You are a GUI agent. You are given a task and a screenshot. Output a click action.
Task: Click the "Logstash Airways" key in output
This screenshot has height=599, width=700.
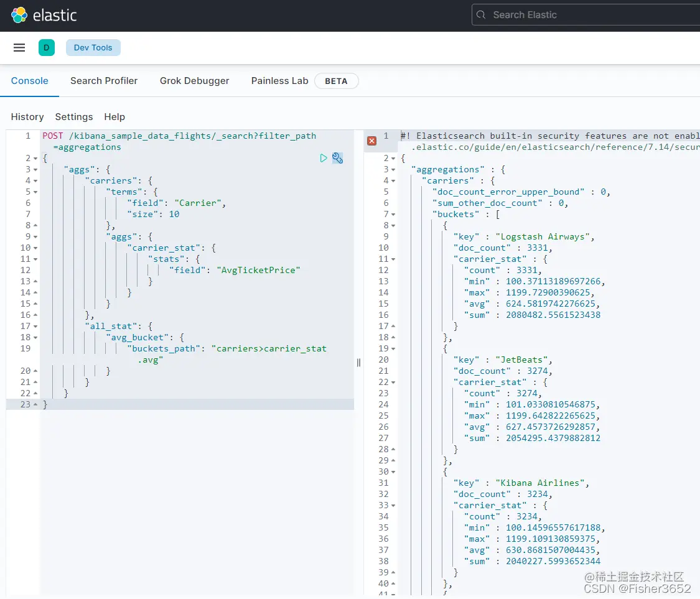coord(543,236)
